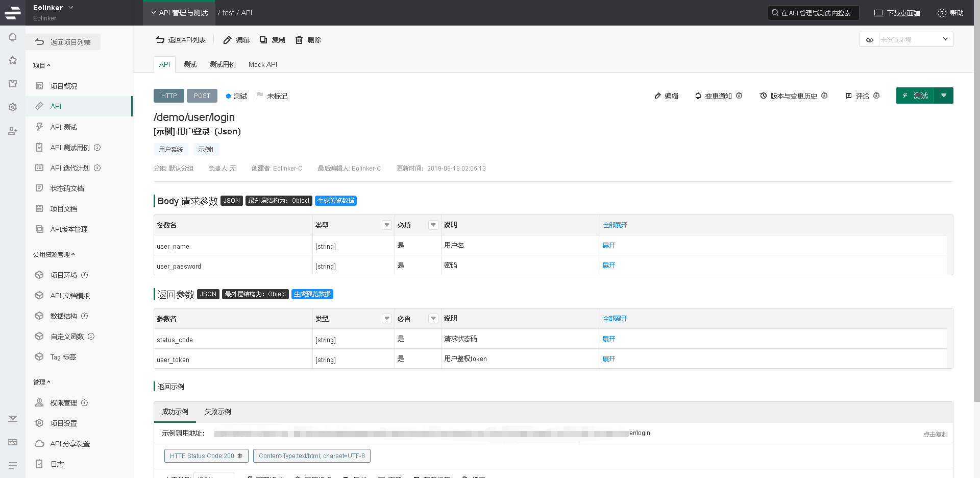Click 生成预览数据 button for Body request parameters
The image size is (980, 478).
coord(335,201)
